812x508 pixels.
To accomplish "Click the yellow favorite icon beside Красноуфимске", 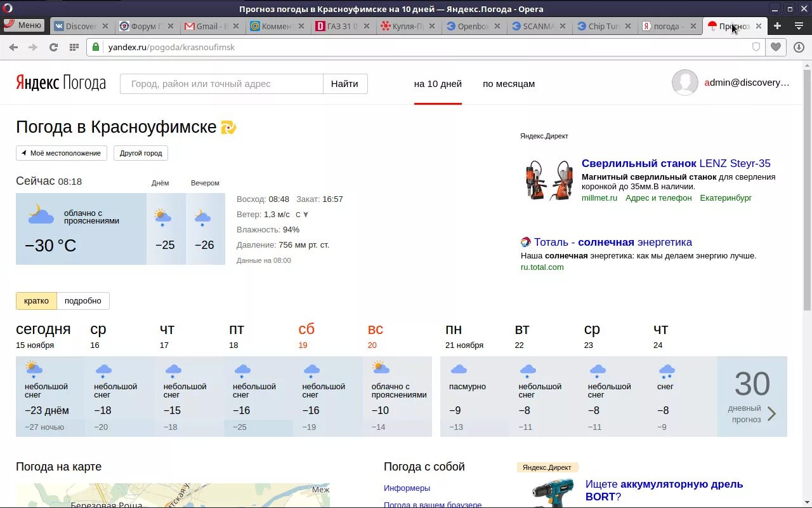I will 228,127.
